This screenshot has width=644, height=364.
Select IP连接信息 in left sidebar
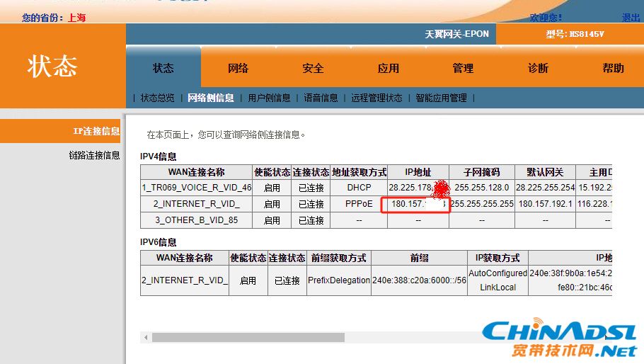[96, 132]
